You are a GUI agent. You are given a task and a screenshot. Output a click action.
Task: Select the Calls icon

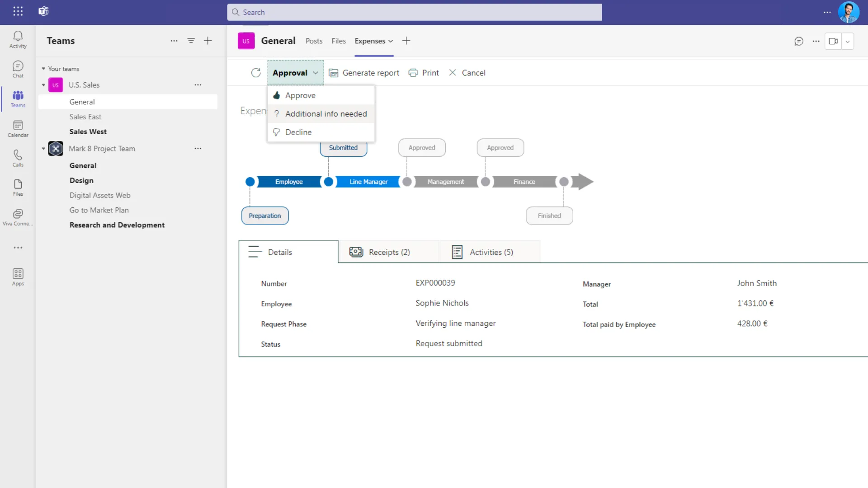[18, 158]
